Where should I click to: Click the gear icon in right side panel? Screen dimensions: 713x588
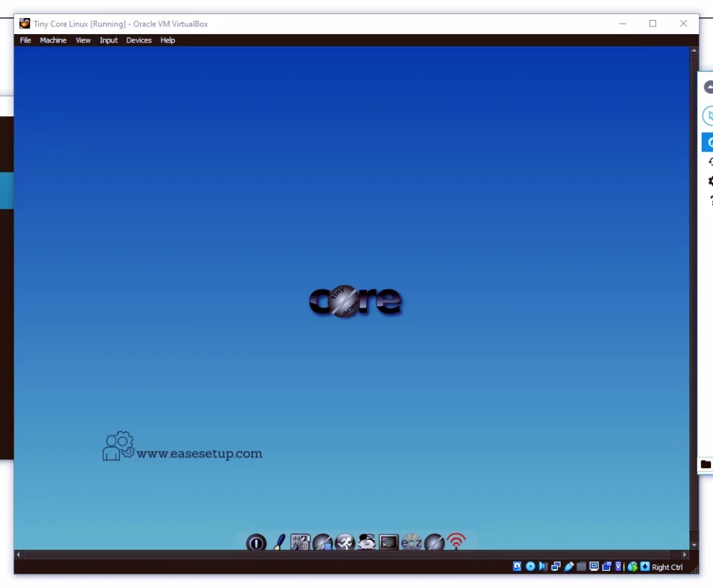click(x=710, y=182)
